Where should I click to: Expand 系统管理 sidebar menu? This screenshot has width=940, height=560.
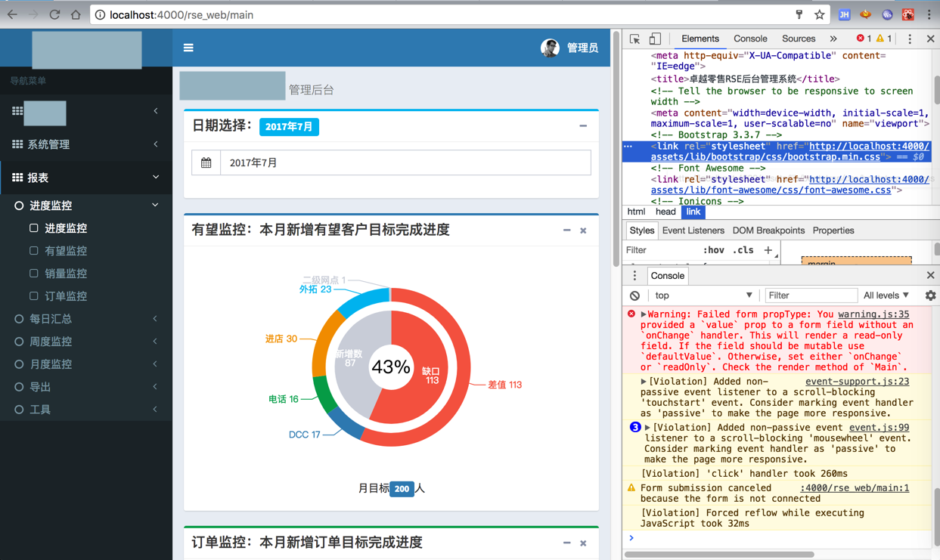click(x=86, y=144)
